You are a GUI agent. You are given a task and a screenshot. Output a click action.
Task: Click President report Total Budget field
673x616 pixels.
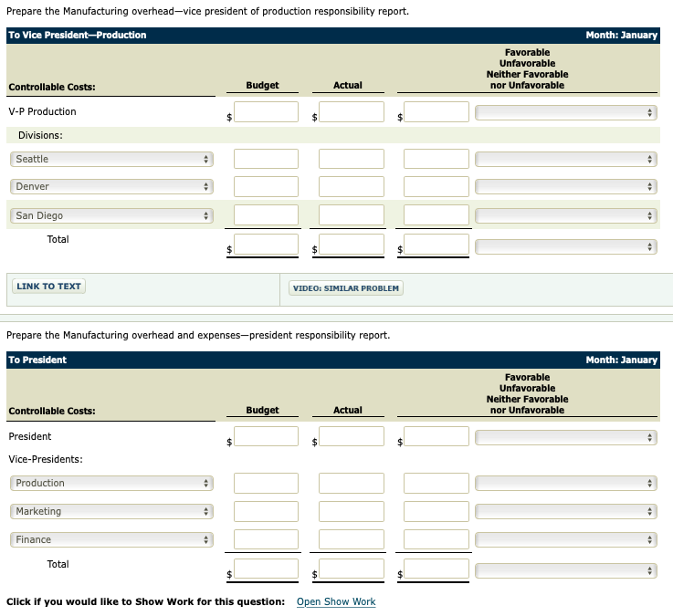(266, 569)
